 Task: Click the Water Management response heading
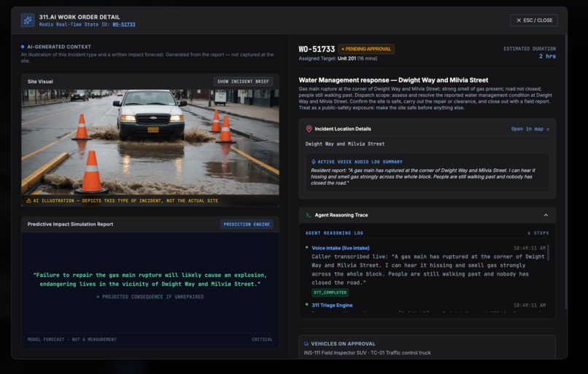tap(393, 79)
